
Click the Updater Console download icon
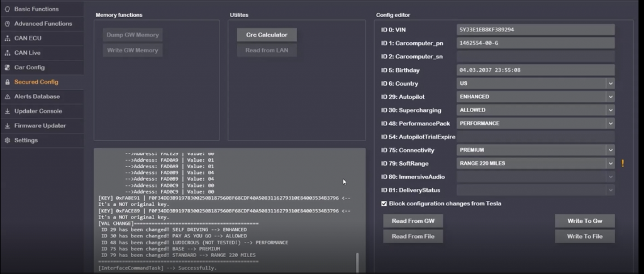(7, 111)
